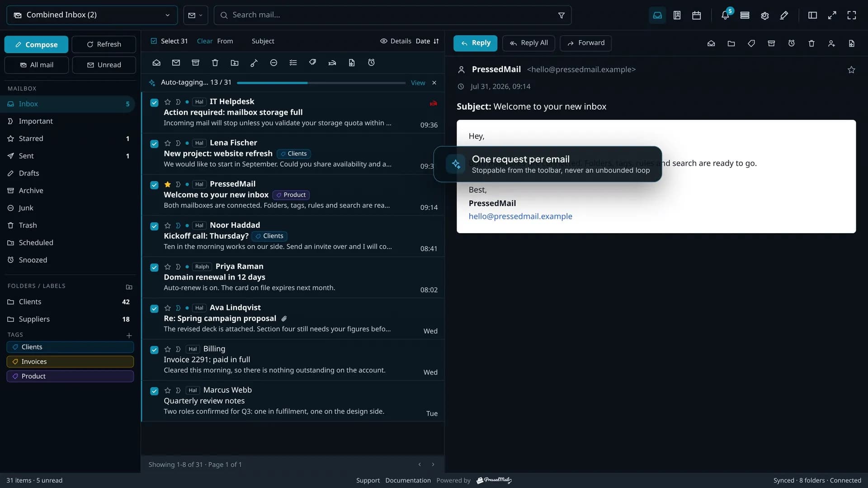Mark selected as read (open envelope) in list toolbar

tap(156, 63)
